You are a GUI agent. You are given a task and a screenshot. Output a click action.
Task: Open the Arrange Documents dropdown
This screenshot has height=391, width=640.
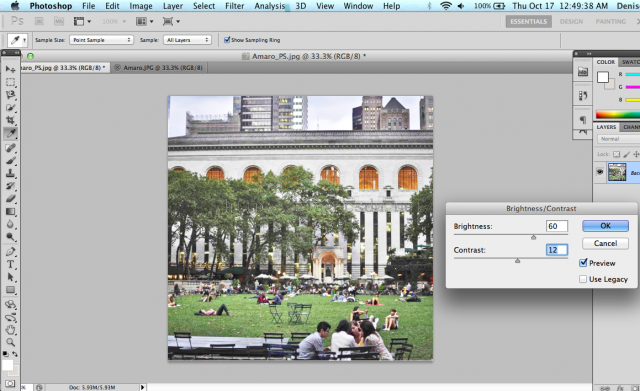tap(144, 21)
